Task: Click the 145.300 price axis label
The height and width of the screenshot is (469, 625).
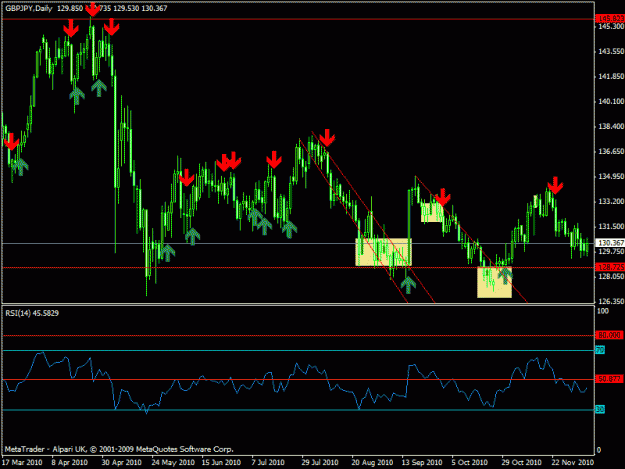Action: click(x=611, y=26)
